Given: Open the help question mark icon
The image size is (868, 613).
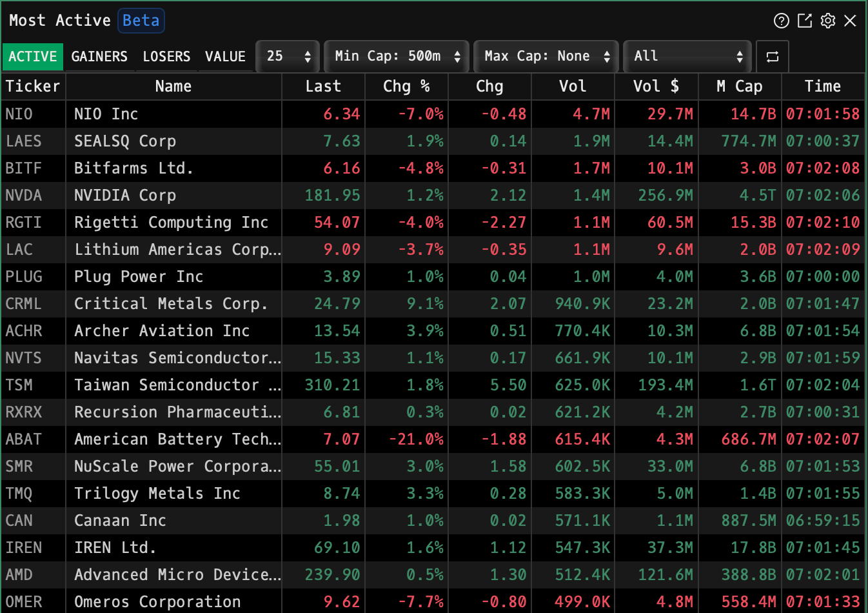Looking at the screenshot, I should [781, 21].
